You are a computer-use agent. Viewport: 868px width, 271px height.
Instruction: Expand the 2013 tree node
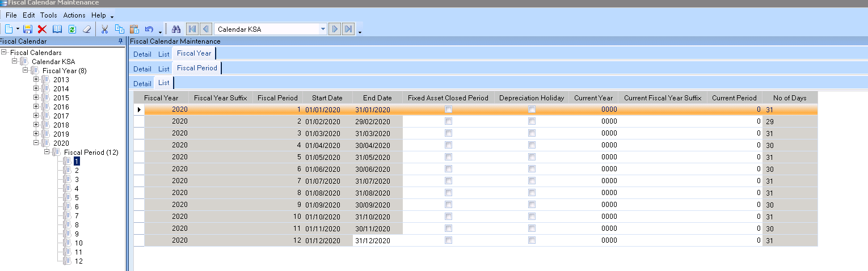coord(36,79)
